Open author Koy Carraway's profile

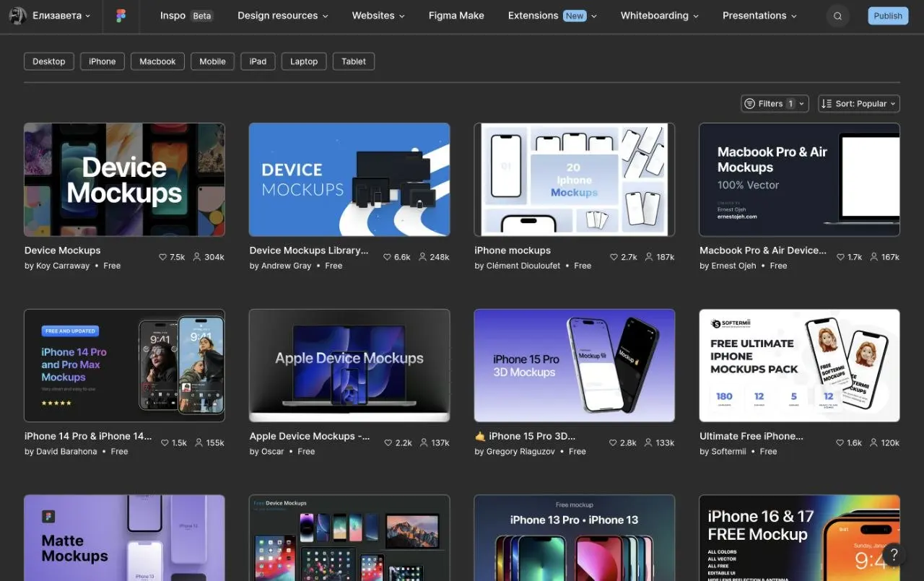tap(63, 266)
